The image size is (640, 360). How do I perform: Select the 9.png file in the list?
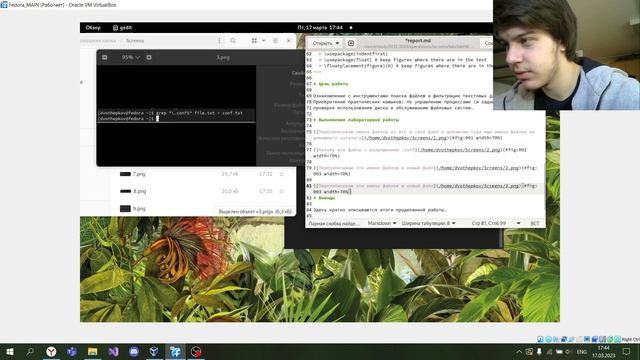[139, 209]
